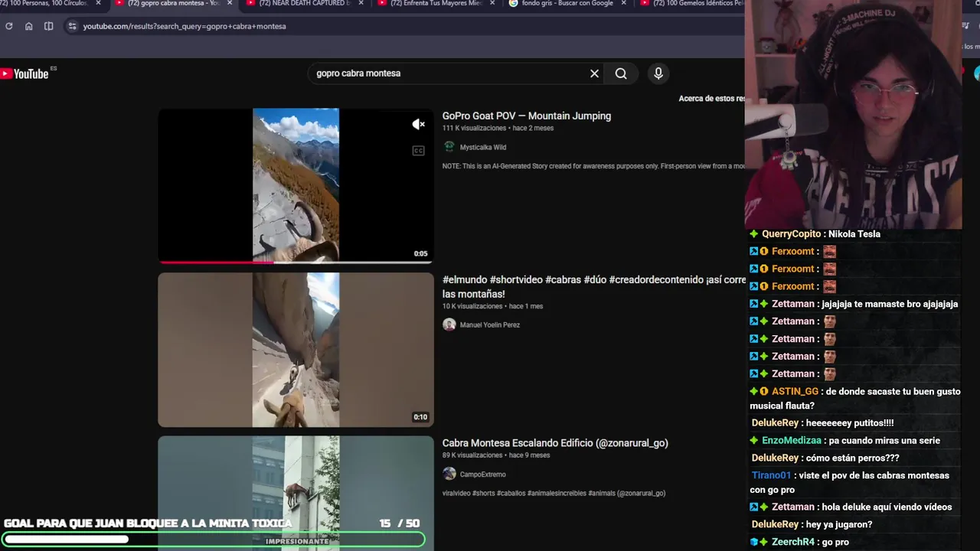Click ZeerchR4 username in chat

(792, 542)
